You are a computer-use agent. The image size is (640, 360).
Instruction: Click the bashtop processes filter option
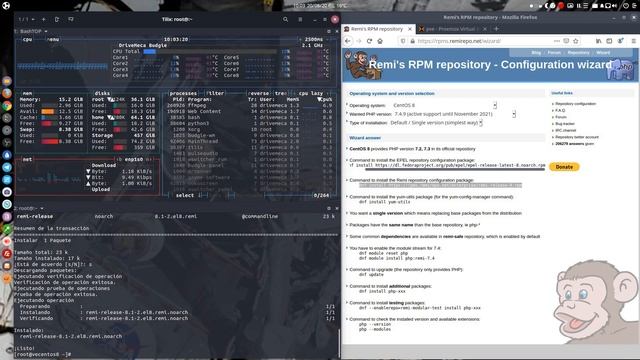click(x=215, y=93)
